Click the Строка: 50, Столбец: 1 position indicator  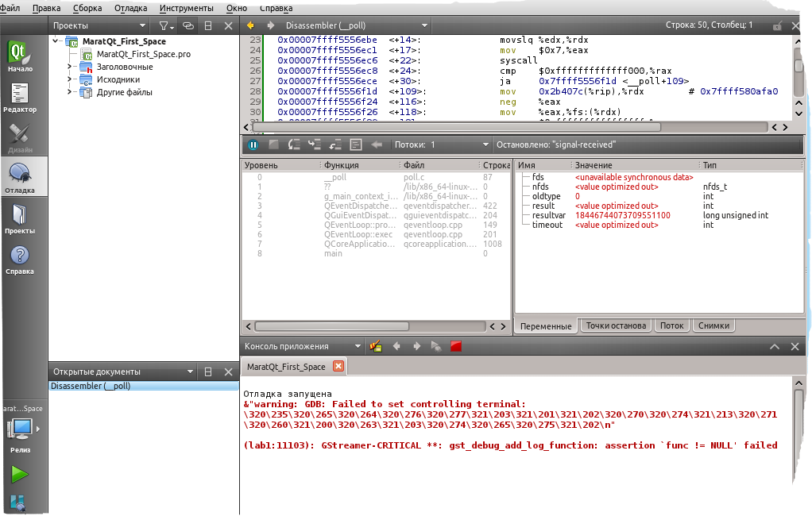pyautogui.click(x=709, y=25)
